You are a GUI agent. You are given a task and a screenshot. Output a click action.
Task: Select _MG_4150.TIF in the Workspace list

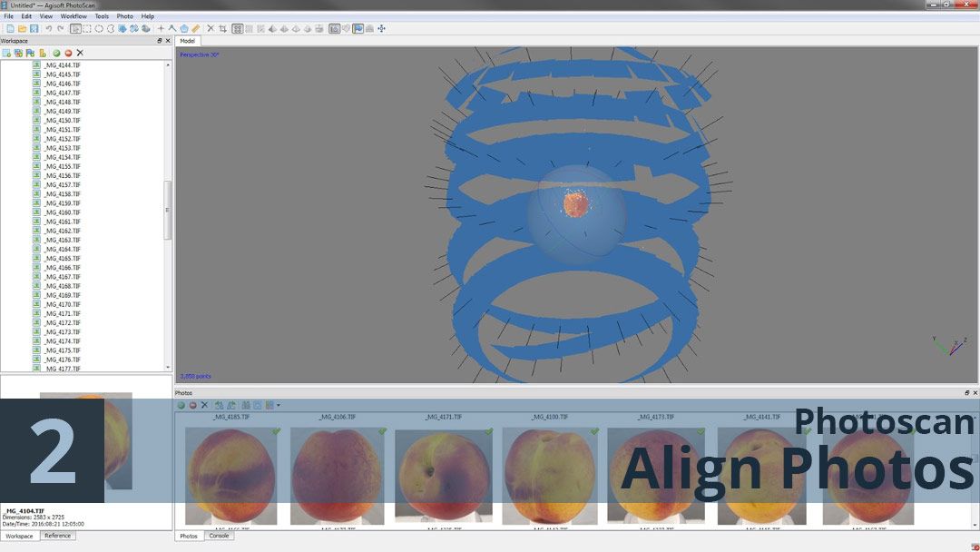[x=63, y=121]
